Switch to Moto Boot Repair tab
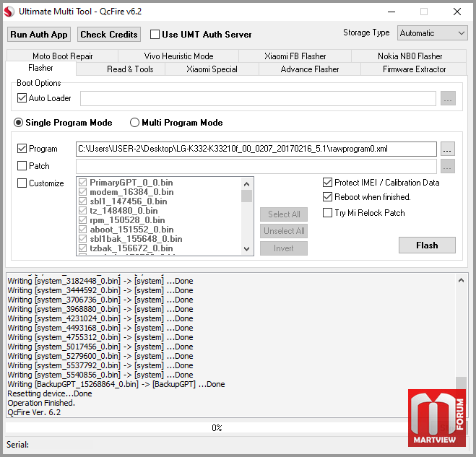 (x=63, y=56)
